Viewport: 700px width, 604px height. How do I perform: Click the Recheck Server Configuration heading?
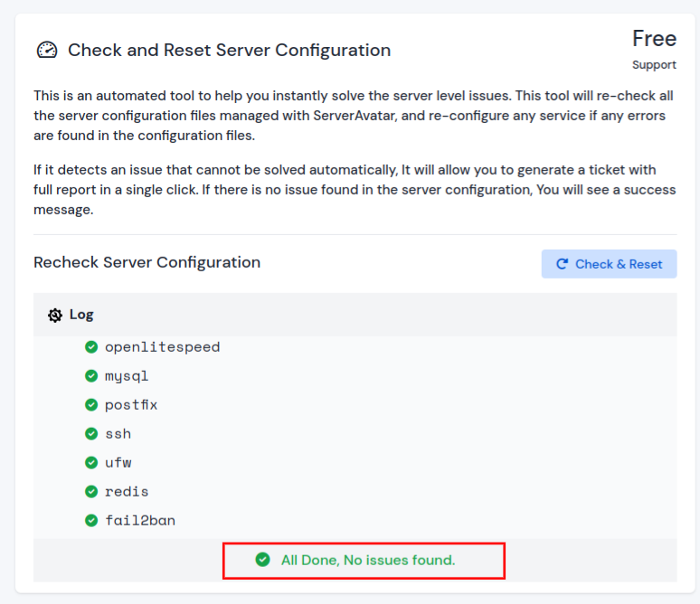click(x=147, y=262)
